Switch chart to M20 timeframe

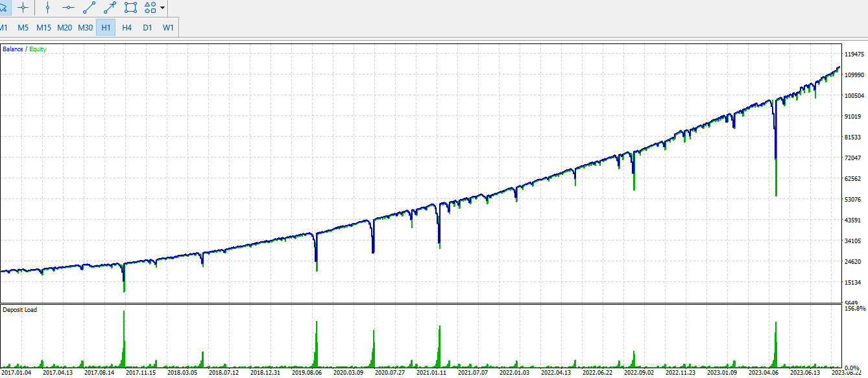(65, 27)
